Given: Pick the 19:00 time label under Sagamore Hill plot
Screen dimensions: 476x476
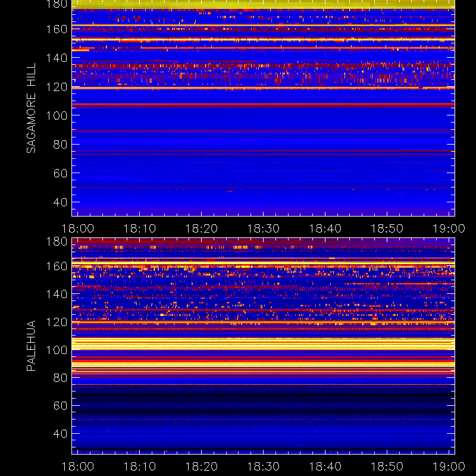Looking at the screenshot, I should (449, 228).
